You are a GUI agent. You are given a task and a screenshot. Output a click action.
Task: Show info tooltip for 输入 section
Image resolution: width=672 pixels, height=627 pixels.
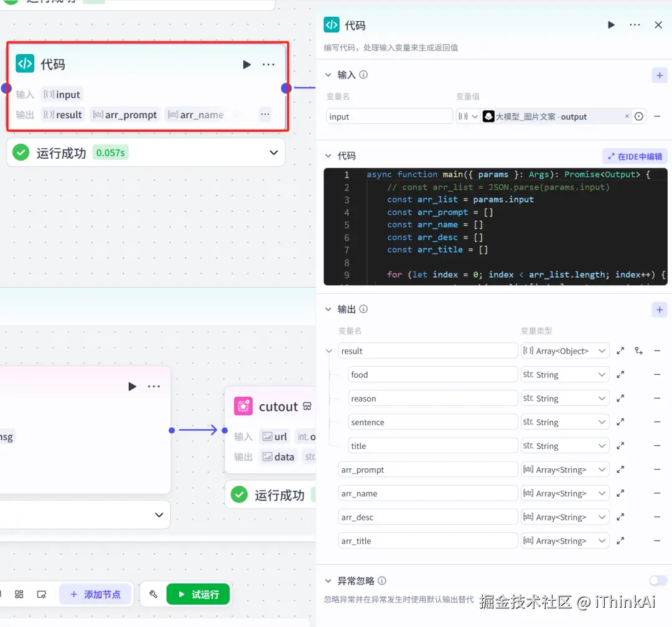click(363, 75)
